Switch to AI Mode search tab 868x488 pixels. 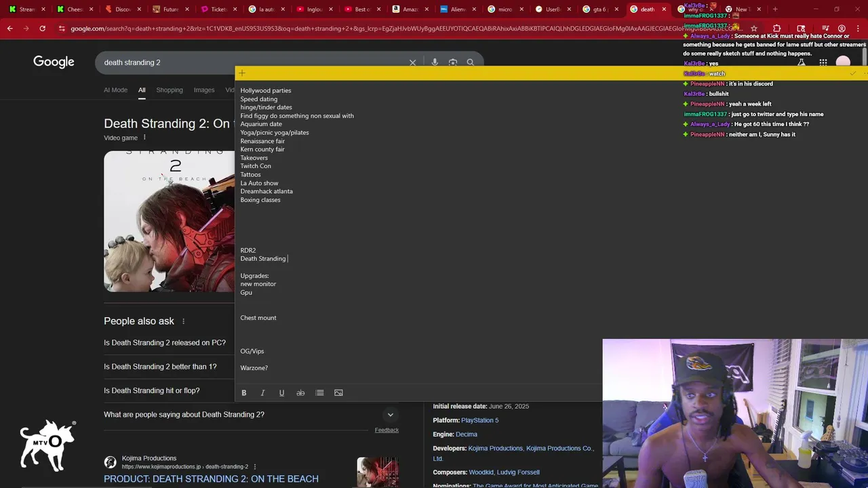[x=115, y=90]
